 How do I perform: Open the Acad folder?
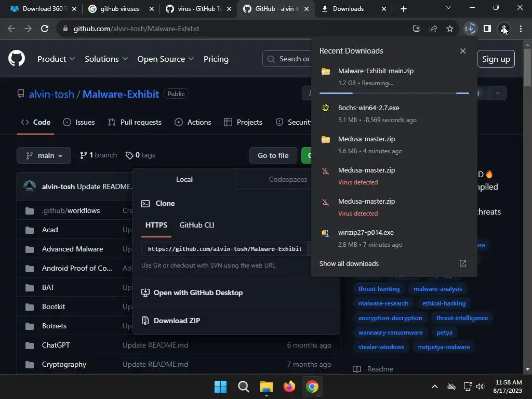50,230
